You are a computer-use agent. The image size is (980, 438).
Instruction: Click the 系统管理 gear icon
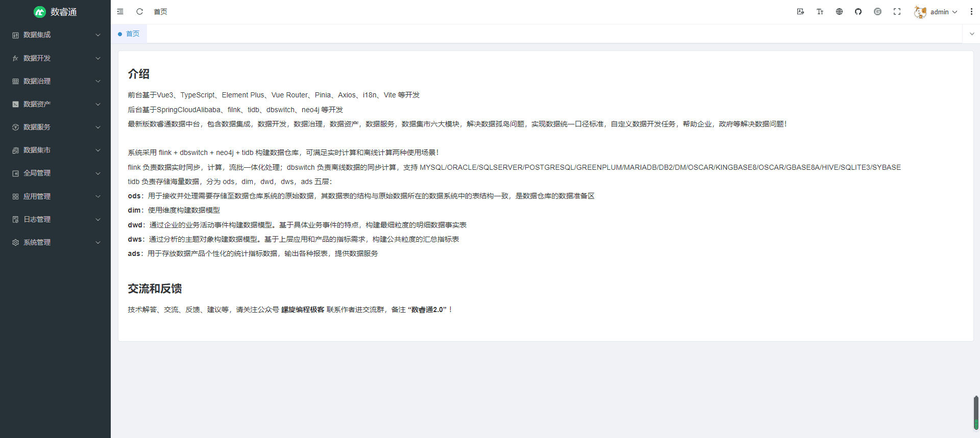coord(15,242)
